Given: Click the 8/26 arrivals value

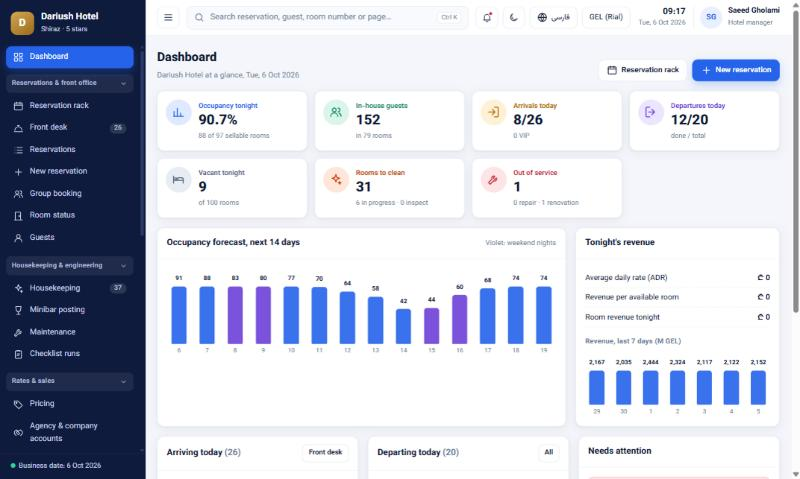Looking at the screenshot, I should coord(528,120).
